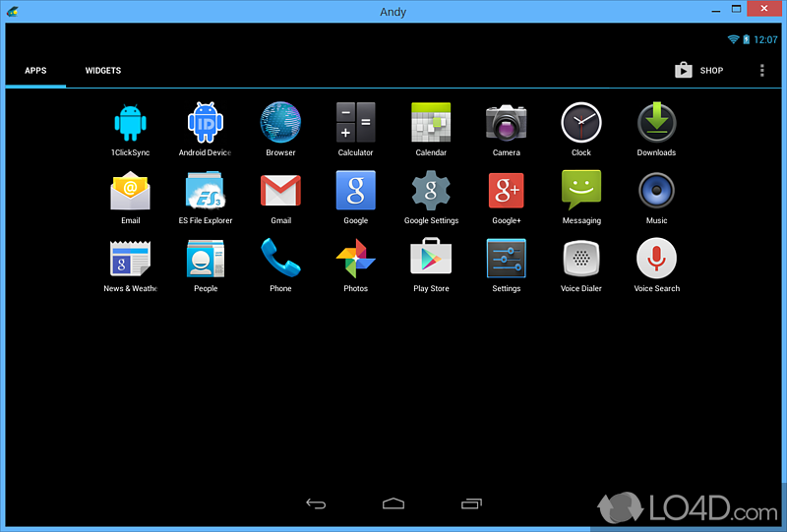Tap the Android home navigation button

(393, 503)
